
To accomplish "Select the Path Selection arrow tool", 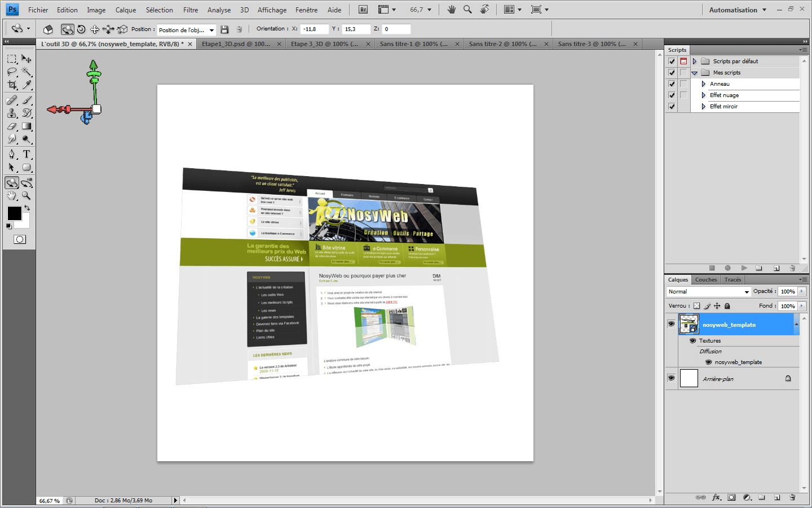I will point(12,167).
